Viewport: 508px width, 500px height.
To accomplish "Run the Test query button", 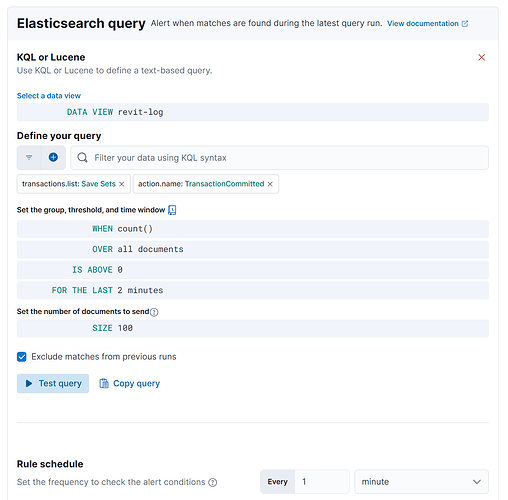I will pos(53,383).
